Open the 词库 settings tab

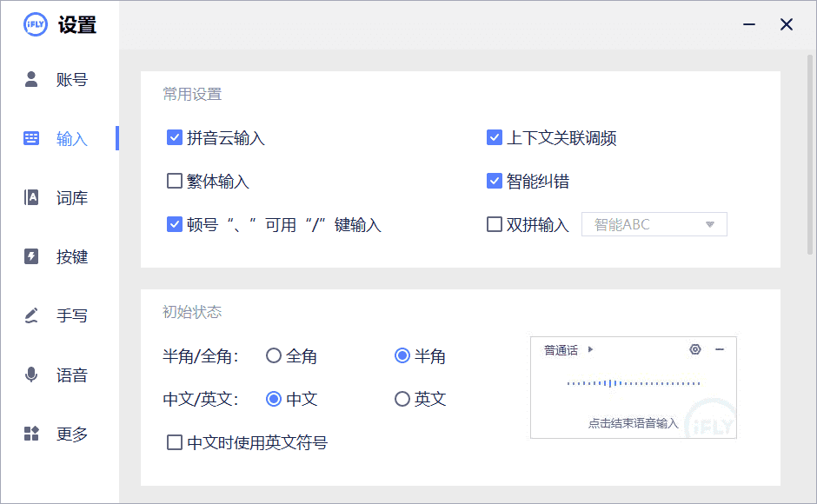(x=72, y=198)
